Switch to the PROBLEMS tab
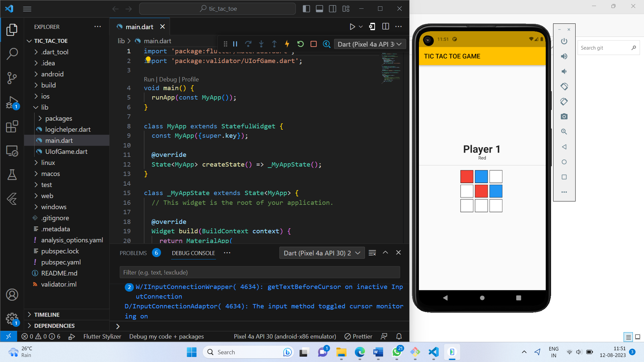This screenshot has width=644, height=362. coord(133,253)
